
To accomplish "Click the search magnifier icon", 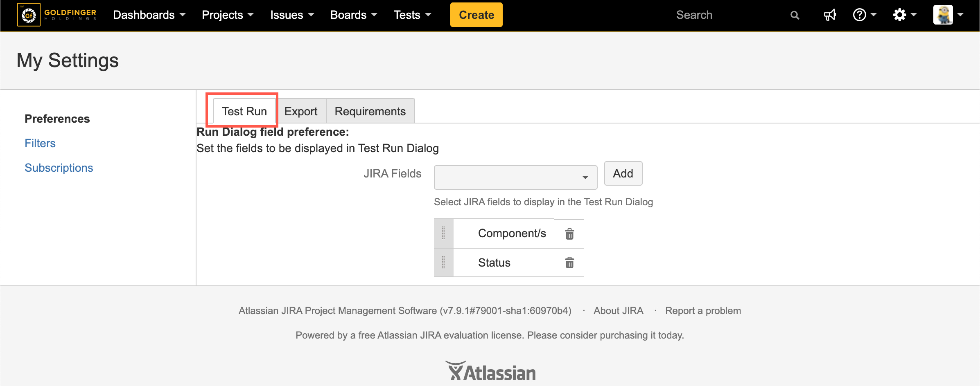I will 795,15.
